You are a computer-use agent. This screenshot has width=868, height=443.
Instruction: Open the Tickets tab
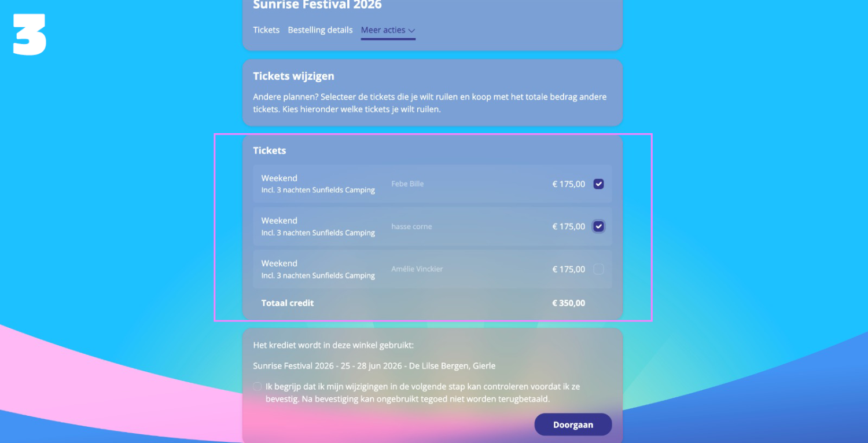pyautogui.click(x=266, y=30)
